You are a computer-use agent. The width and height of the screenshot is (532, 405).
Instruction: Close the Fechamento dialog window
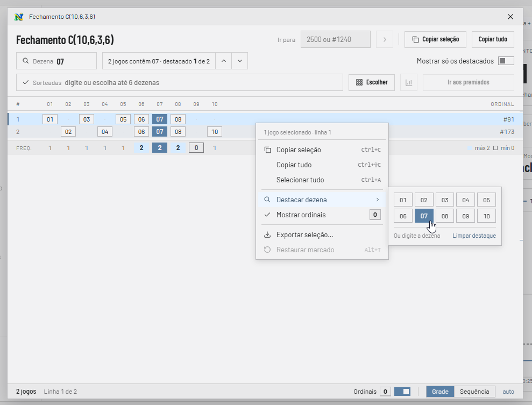tap(510, 17)
